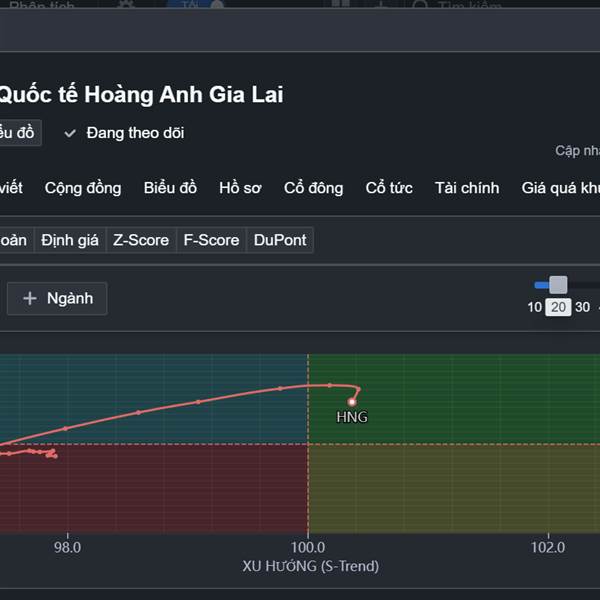Viewport: 600px width, 600px height.
Task: Click the XU HƯỚNG (S-Trend) axis title
Action: tap(310, 566)
